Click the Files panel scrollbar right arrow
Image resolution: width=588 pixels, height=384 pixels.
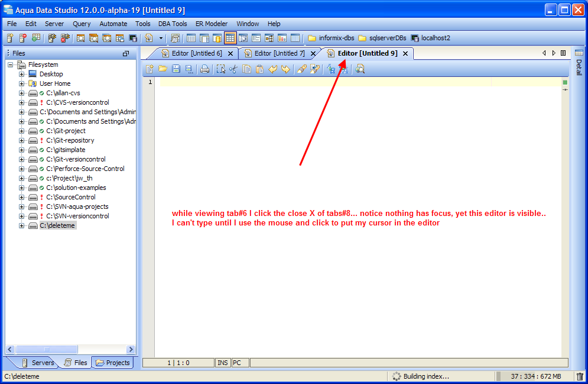pyautogui.click(x=131, y=349)
